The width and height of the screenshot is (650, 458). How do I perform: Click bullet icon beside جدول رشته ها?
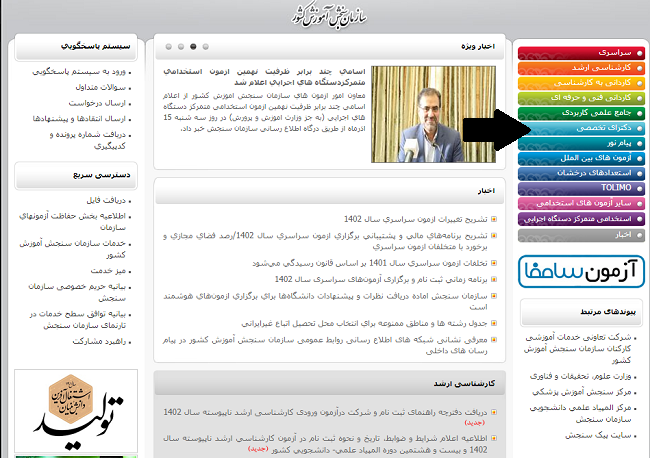[x=494, y=323]
